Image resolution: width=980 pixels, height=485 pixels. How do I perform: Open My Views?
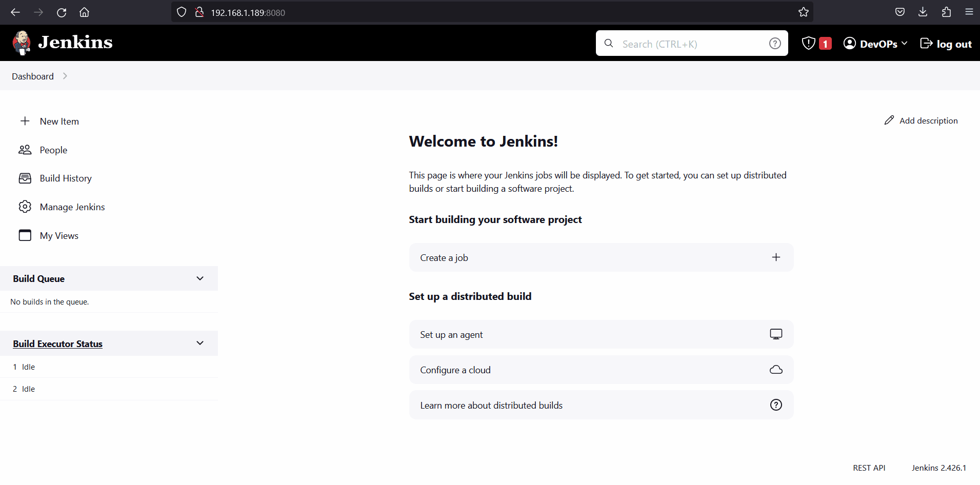[x=59, y=236]
